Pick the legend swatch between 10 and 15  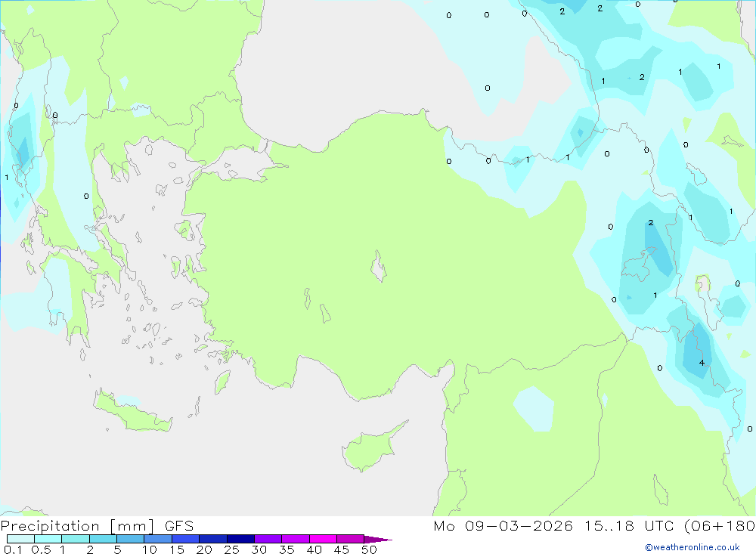[x=158, y=539]
